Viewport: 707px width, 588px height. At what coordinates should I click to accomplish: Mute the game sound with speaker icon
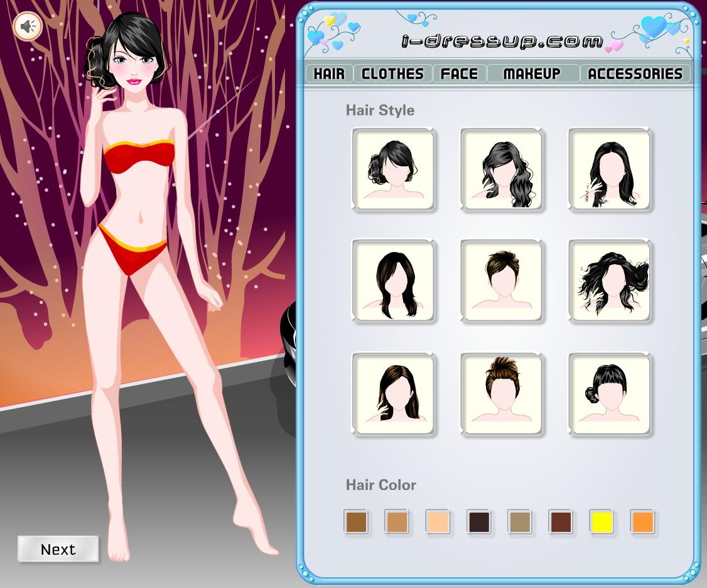pyautogui.click(x=28, y=26)
